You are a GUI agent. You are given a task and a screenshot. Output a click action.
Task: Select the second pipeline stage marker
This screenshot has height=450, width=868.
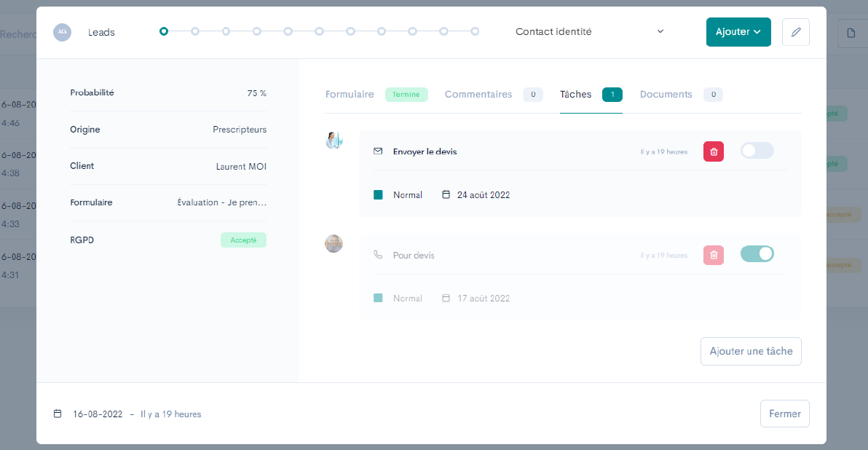[195, 31]
